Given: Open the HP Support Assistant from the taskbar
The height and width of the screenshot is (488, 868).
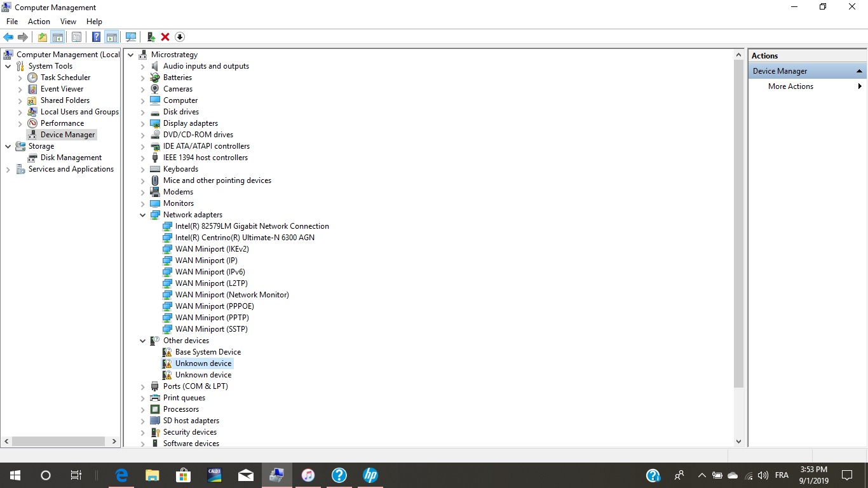Looking at the screenshot, I should [370, 475].
